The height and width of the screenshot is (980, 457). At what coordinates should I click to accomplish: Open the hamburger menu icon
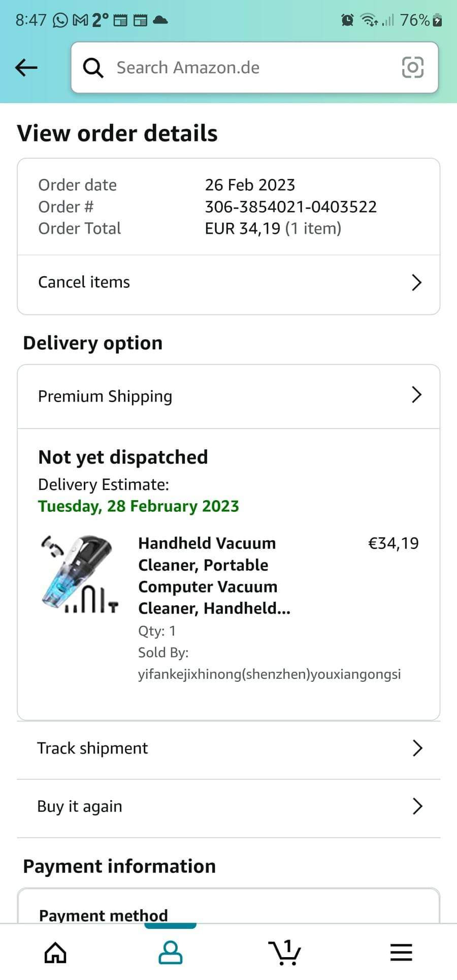pos(401,953)
